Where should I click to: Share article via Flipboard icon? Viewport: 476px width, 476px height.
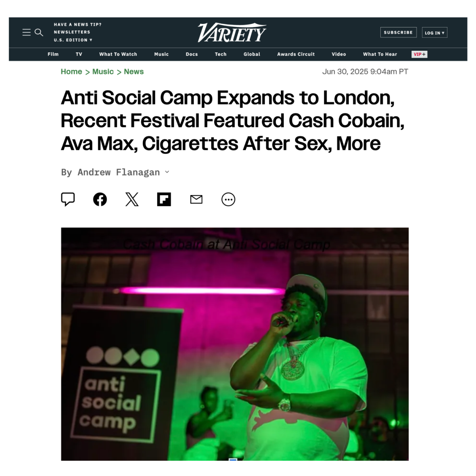(164, 199)
